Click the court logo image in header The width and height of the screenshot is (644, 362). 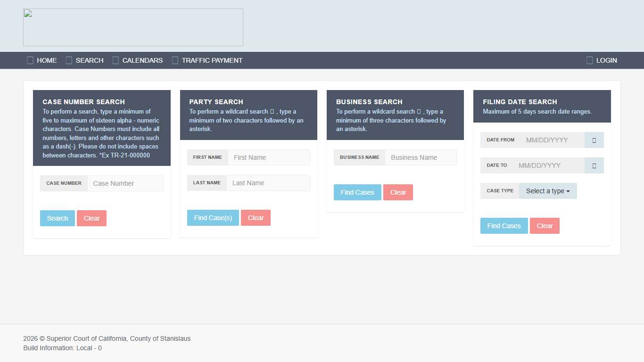(133, 27)
